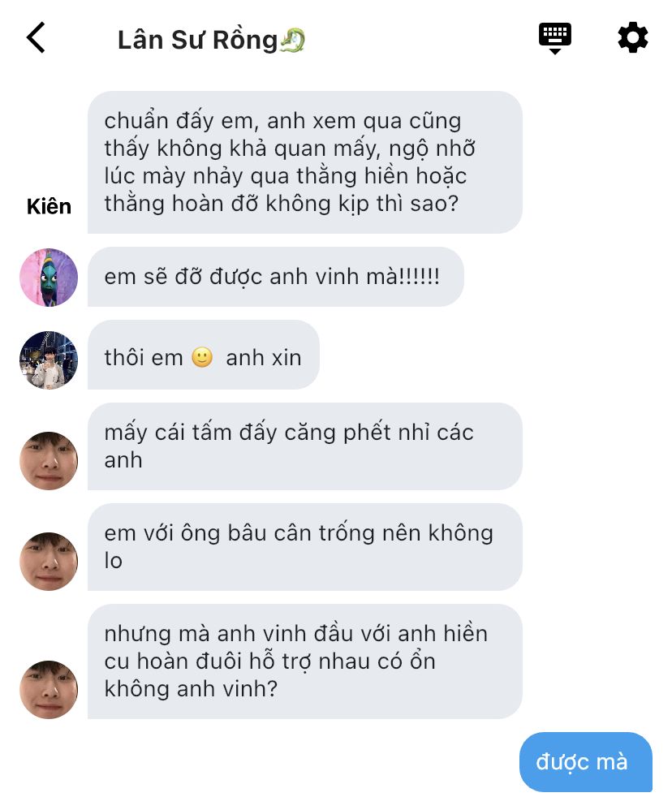Open the 'Lân Sư Rồng' chat title
The image size is (672, 797).
[197, 40]
